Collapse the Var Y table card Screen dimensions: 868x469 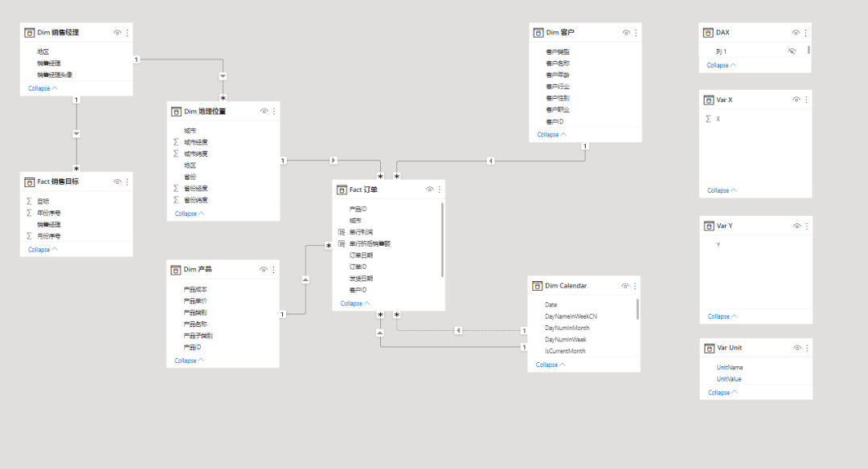[x=723, y=316]
